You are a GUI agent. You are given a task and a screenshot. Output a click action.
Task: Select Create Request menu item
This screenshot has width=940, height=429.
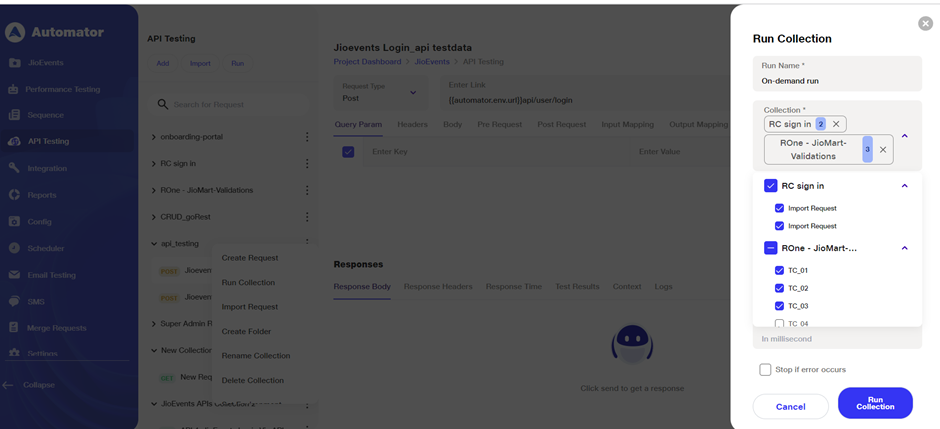click(x=250, y=258)
